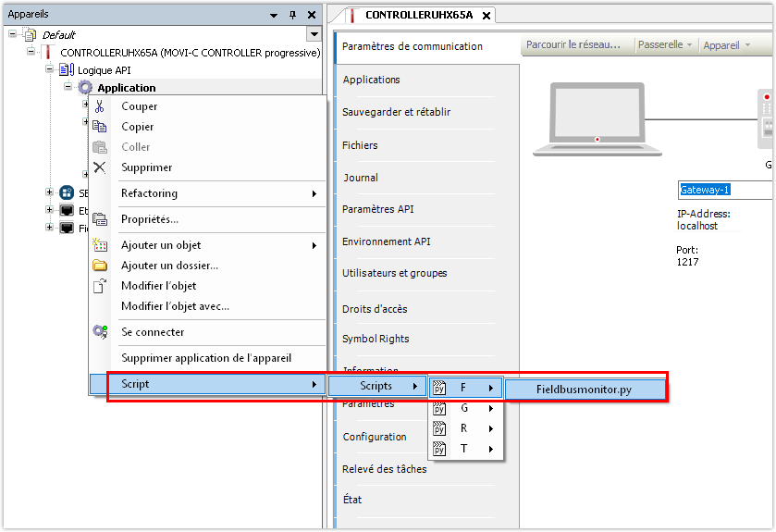Click the Se connecter gear icon
This screenshot has width=776, height=532.
pyautogui.click(x=100, y=332)
